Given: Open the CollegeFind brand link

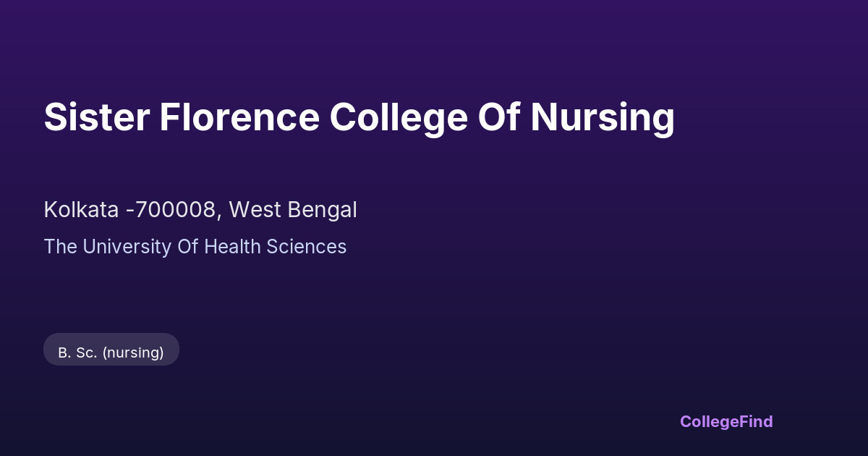Looking at the screenshot, I should click(726, 421).
